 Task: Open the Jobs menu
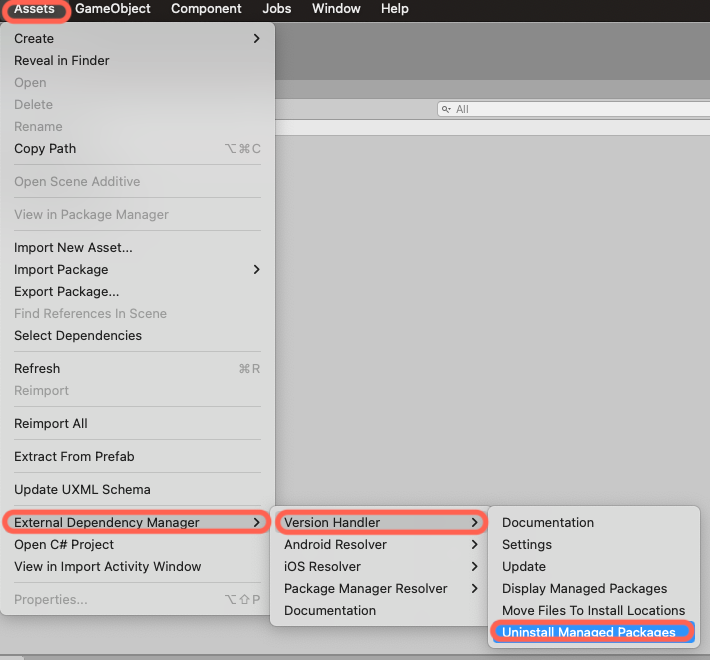(277, 9)
